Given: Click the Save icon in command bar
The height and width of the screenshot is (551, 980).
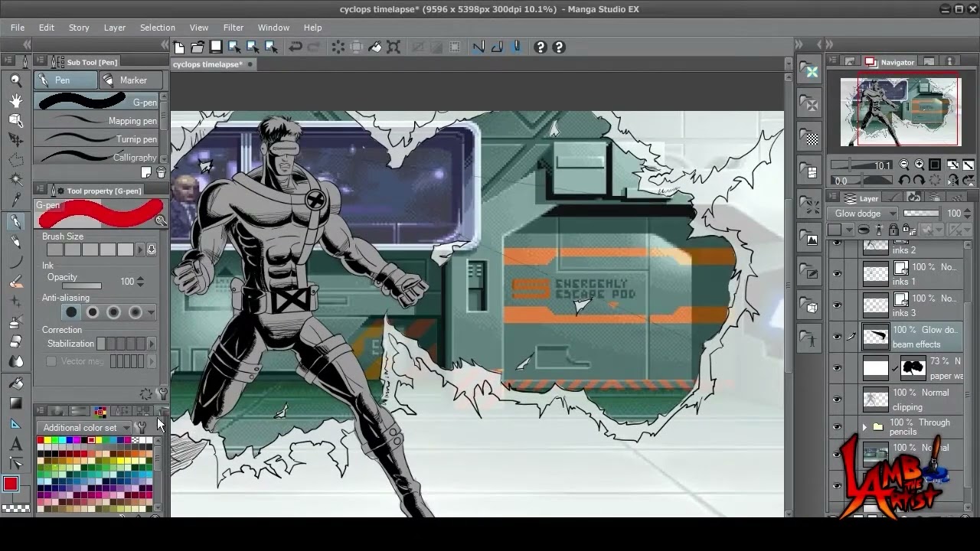Looking at the screenshot, I should pyautogui.click(x=216, y=47).
